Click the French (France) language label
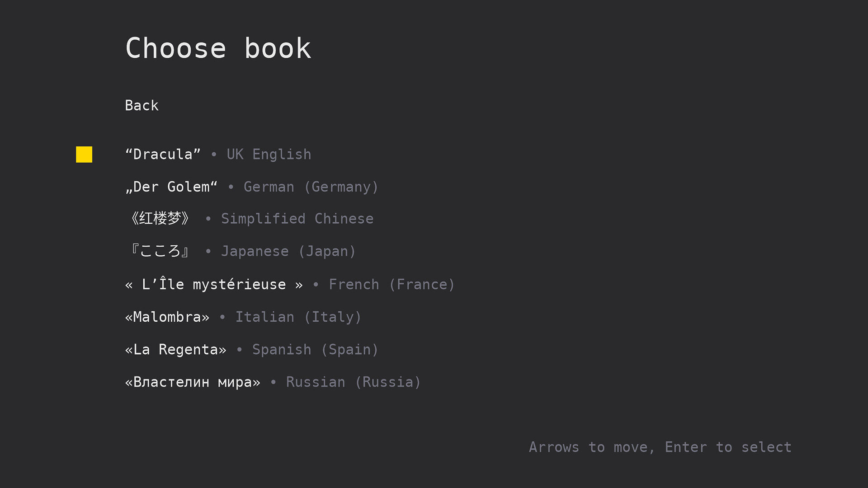 coord(391,285)
